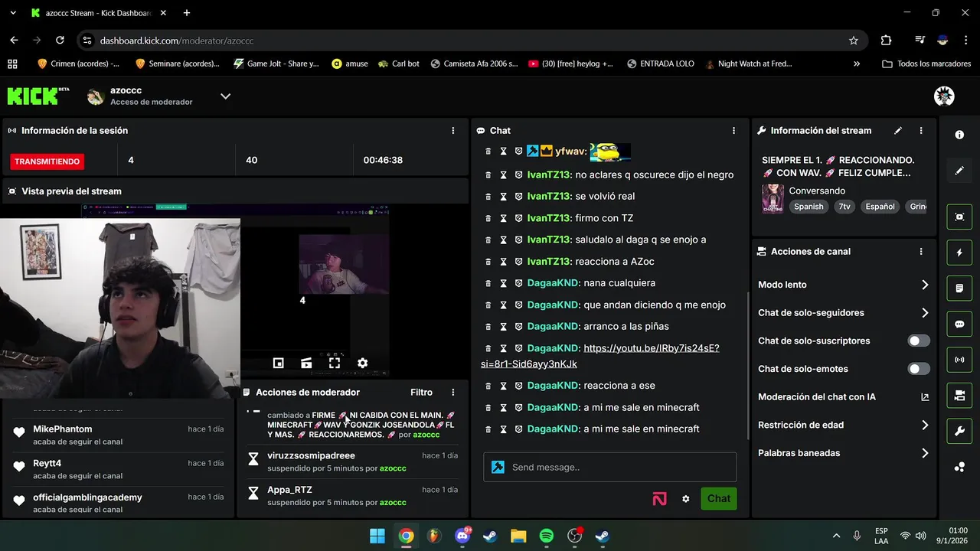This screenshot has height=551, width=980.
Task: Open Kick logo home
Action: coord(38,96)
